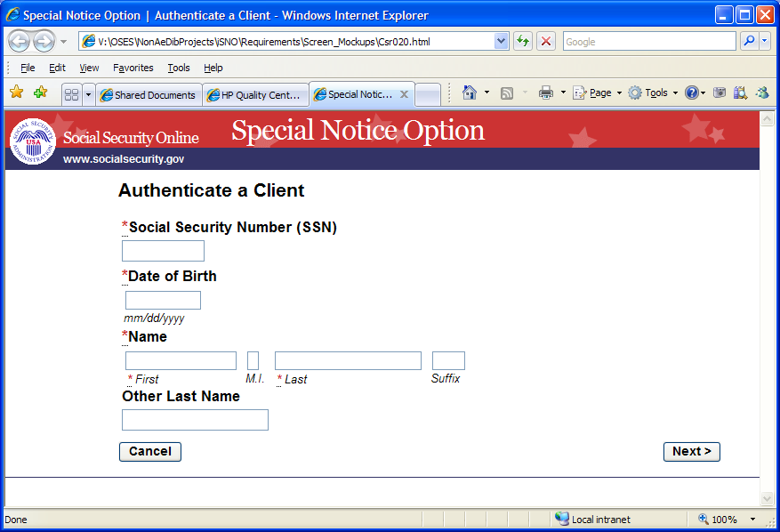Click the 100% zoom level button
This screenshot has height=532, width=780.
(718, 519)
